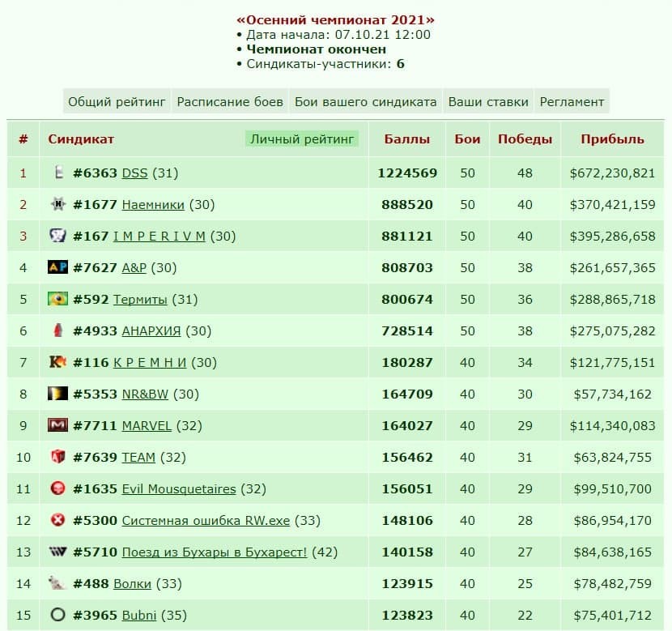Click the DSS syndicate emblem icon

click(x=58, y=173)
